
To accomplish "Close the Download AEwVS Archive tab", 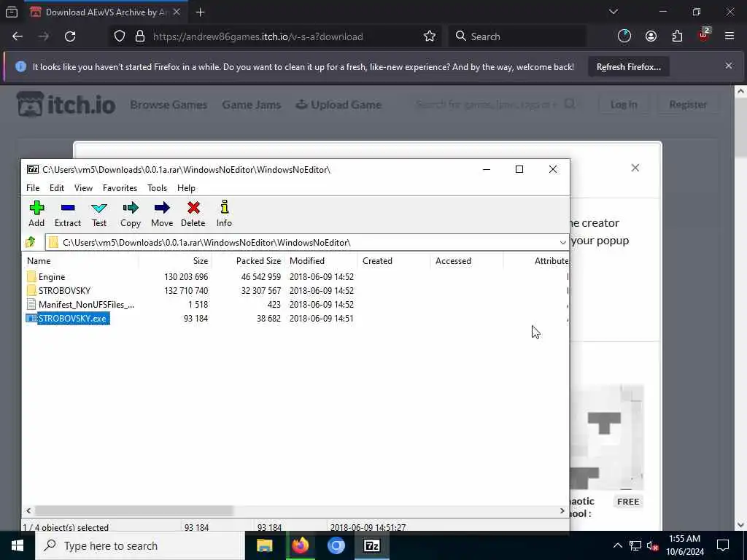I will point(177,12).
